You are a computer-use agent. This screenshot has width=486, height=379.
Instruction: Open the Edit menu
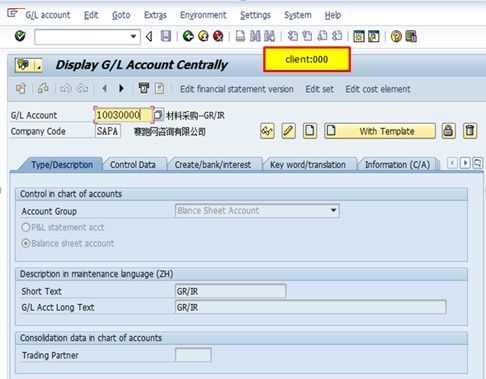(91, 15)
